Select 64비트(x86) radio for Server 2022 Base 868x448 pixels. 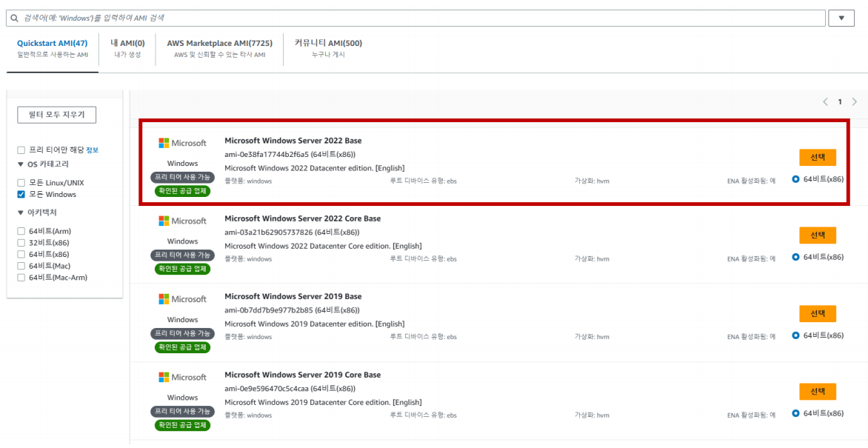(x=796, y=179)
